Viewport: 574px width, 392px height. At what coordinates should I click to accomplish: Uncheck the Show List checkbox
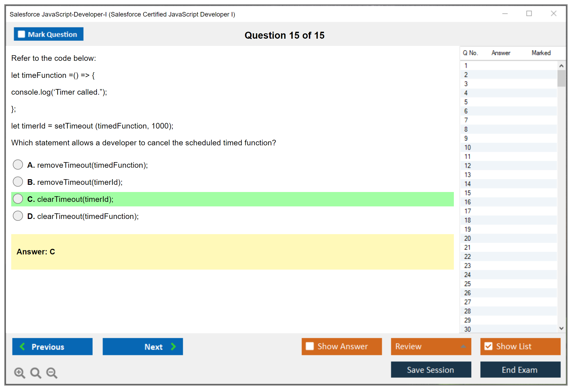(488, 346)
